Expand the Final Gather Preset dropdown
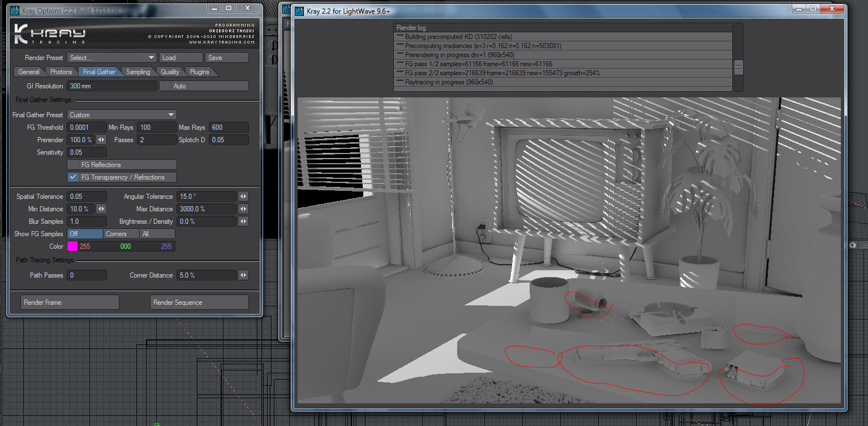 tap(122, 115)
